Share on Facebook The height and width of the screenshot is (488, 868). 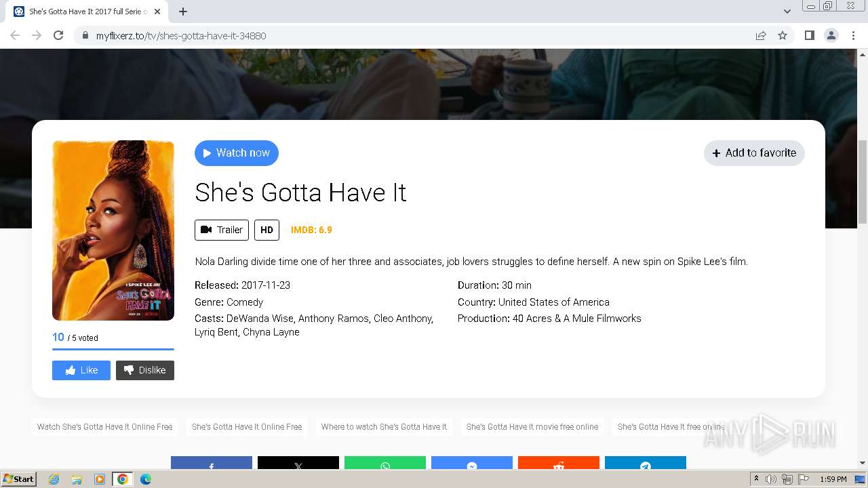coord(212,463)
